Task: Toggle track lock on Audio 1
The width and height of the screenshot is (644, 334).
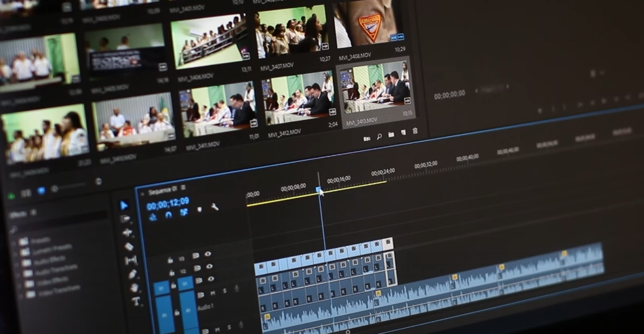Action: pyautogui.click(x=177, y=313)
